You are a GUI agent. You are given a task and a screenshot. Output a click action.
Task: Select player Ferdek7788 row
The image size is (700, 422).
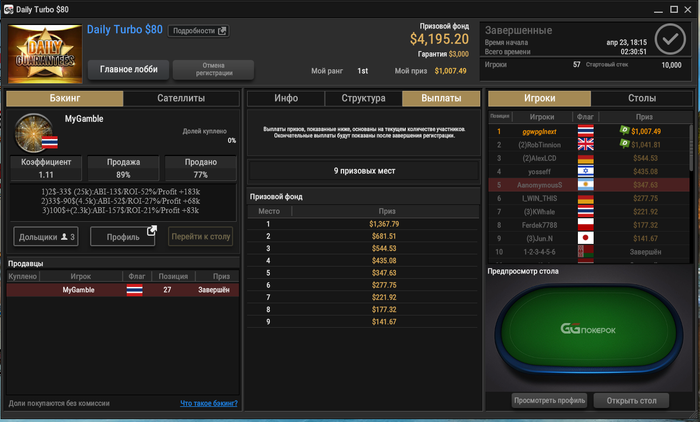tap(589, 225)
